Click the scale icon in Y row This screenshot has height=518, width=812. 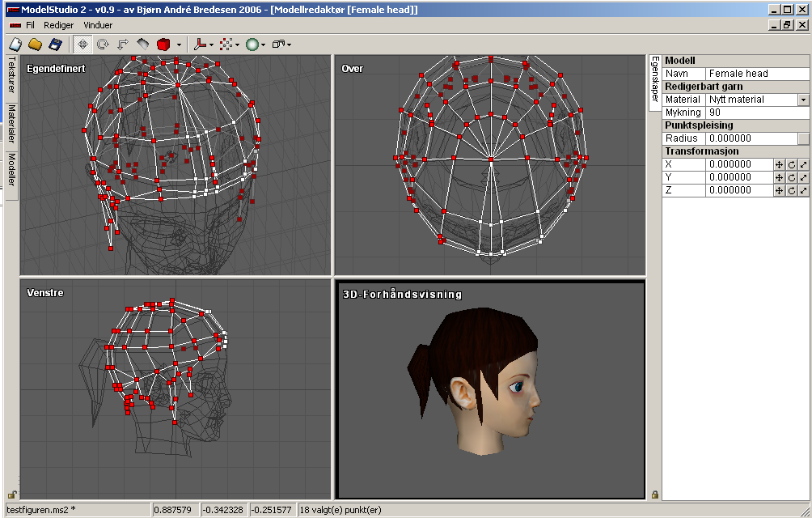[x=803, y=178]
